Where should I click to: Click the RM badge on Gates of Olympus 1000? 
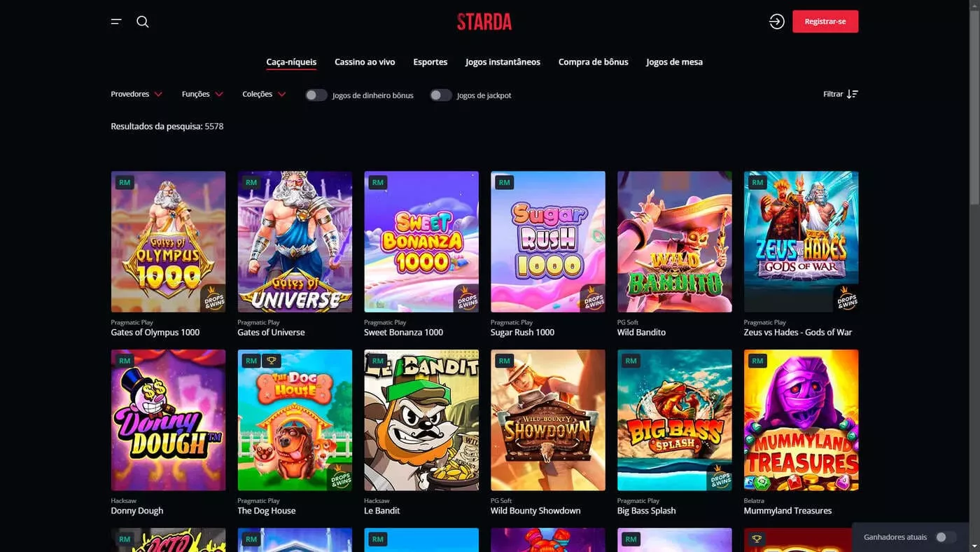coord(125,183)
